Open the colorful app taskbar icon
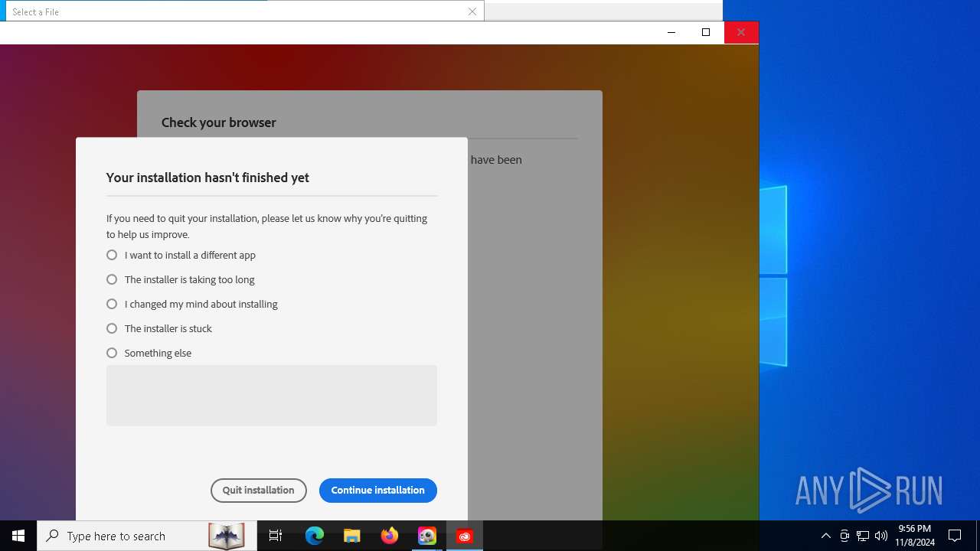Screen dimensions: 980x551 click(427, 536)
